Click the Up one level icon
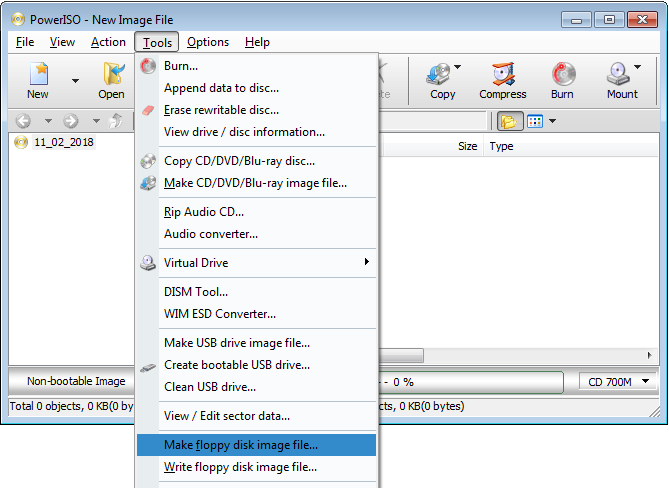 tap(116, 121)
